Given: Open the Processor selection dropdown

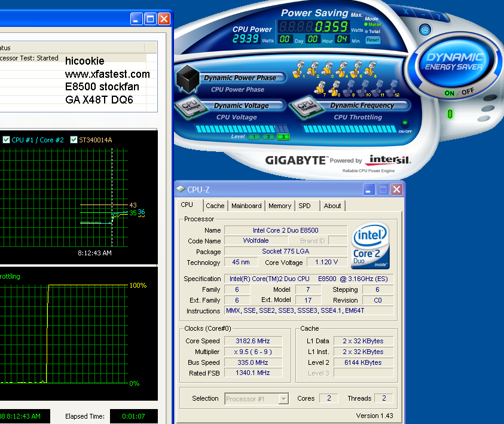Looking at the screenshot, I should click(283, 398).
